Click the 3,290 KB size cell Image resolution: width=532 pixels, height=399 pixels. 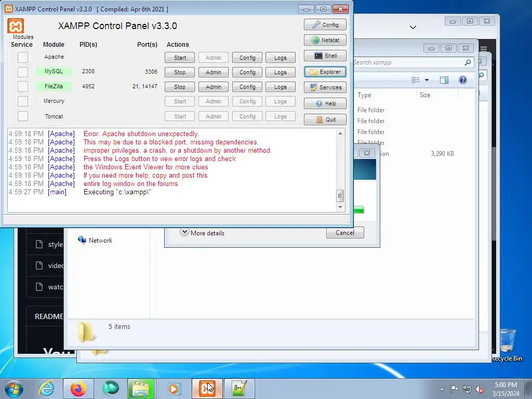point(443,154)
